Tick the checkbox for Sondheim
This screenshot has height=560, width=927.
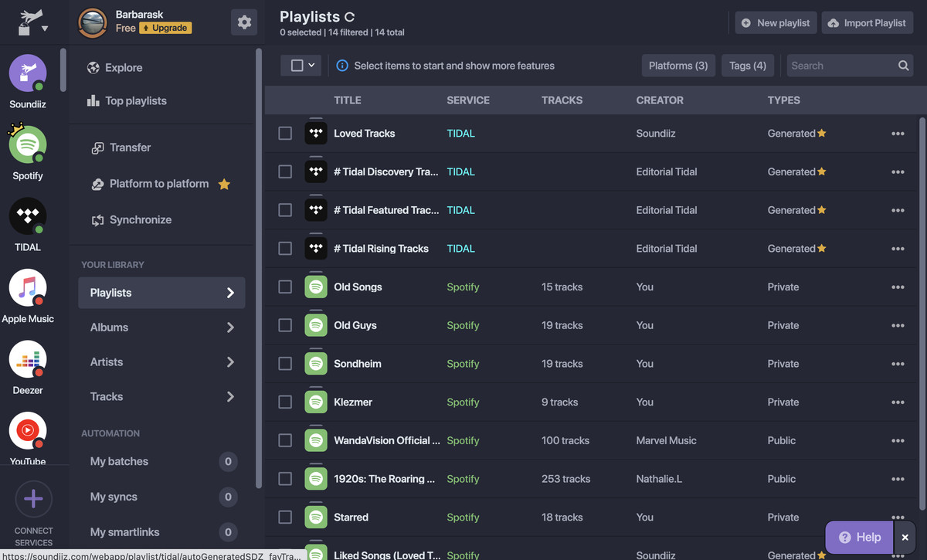pyautogui.click(x=285, y=364)
